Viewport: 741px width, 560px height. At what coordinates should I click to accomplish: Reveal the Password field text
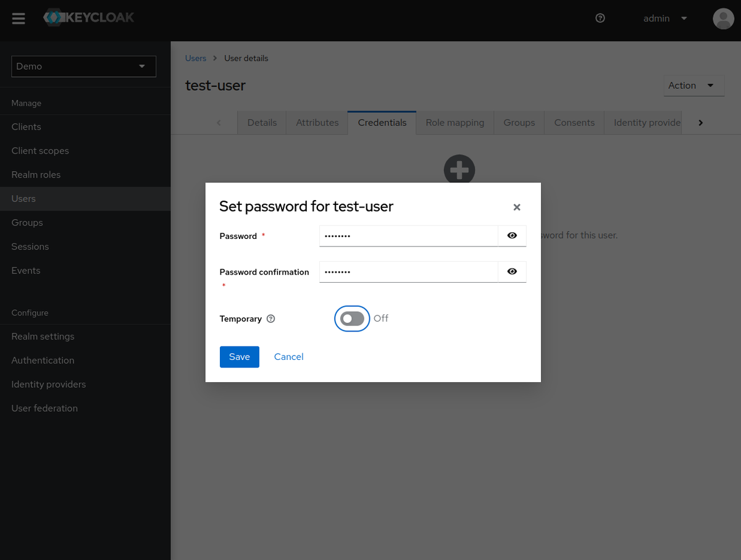pos(511,235)
